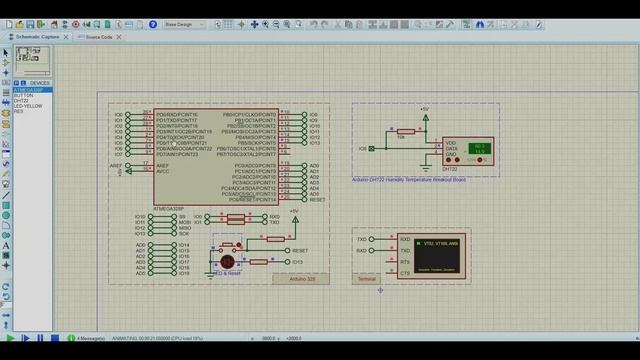The height and width of the screenshot is (360, 640).
Task: Select ATMEGA328P in the devices list
Action: click(x=33, y=90)
